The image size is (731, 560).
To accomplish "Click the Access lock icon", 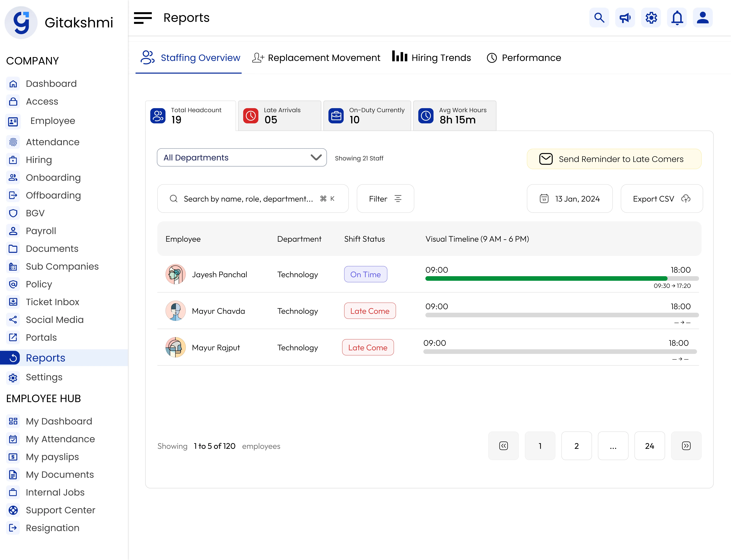I will click(13, 101).
